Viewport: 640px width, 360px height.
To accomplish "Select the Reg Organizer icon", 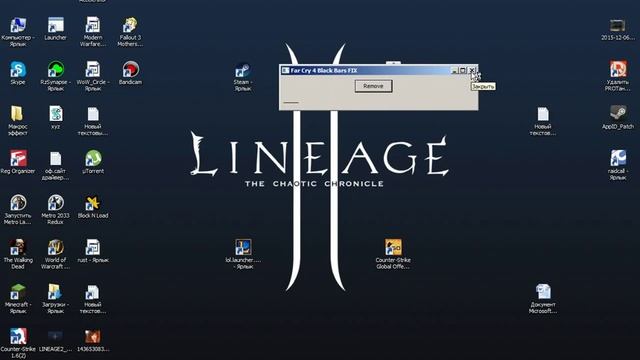I will [x=18, y=158].
